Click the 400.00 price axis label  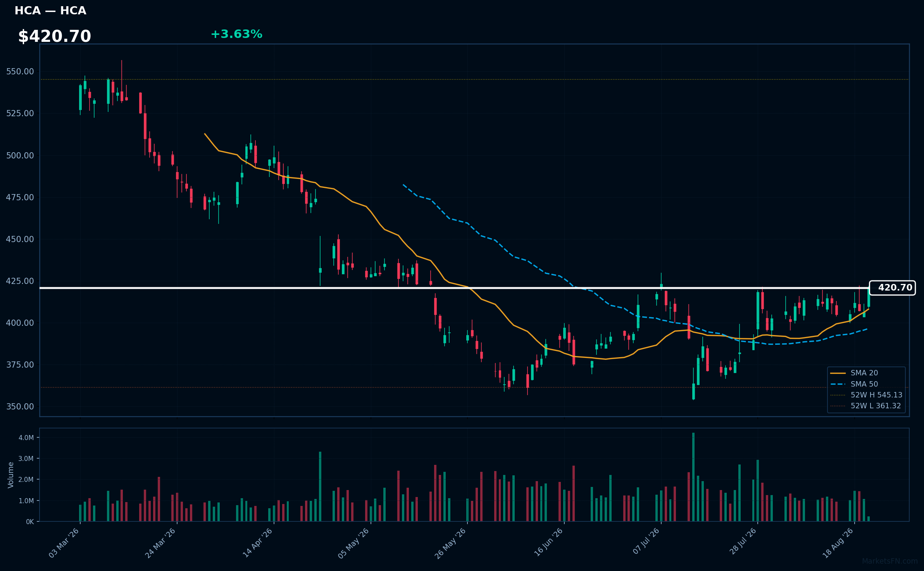tap(20, 323)
